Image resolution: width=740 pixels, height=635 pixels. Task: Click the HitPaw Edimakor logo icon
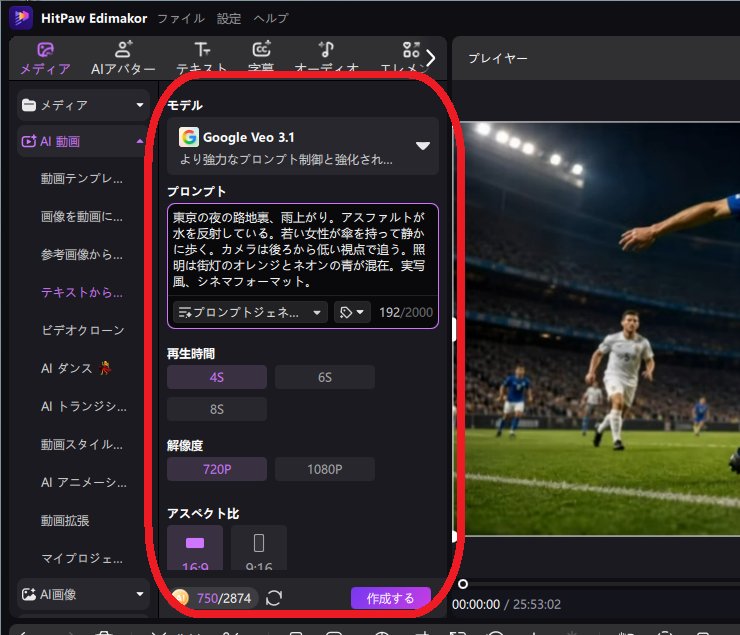click(21, 18)
